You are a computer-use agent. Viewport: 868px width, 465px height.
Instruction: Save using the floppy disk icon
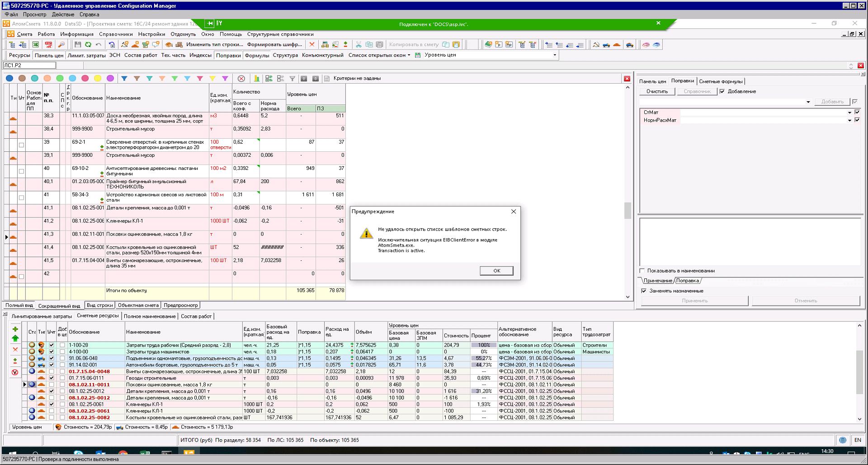click(x=78, y=45)
